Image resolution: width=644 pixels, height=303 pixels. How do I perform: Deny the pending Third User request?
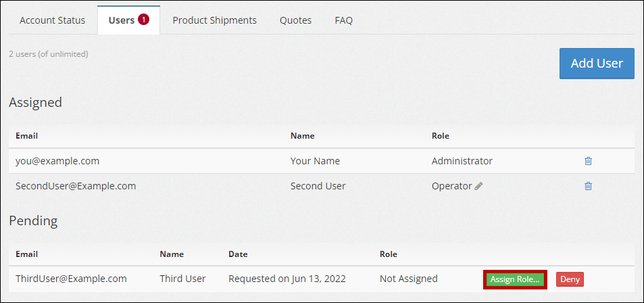[570, 279]
